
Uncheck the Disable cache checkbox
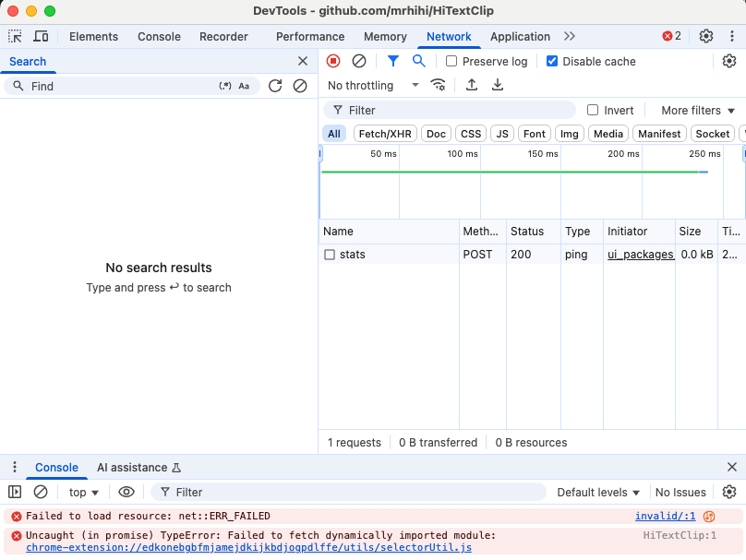coord(552,61)
